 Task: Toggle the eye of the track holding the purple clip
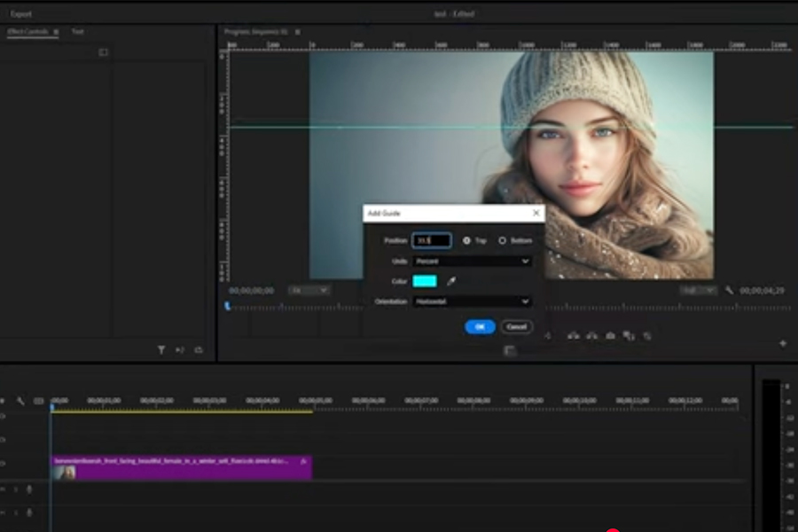point(3,463)
